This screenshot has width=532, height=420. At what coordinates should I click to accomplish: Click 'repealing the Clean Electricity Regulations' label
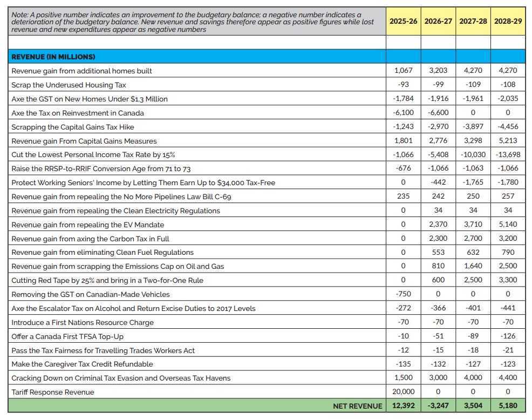click(x=115, y=211)
